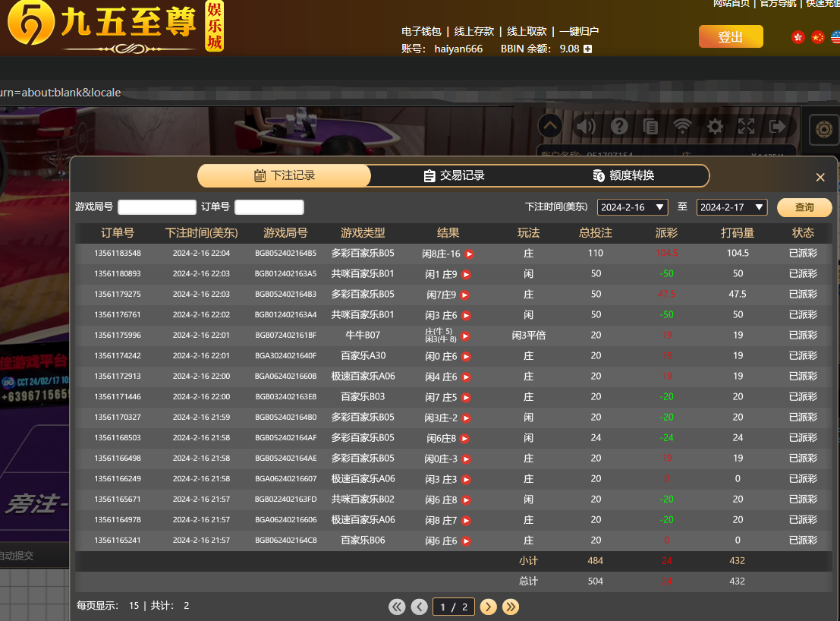Play replay for order 13561166498

coord(466,459)
